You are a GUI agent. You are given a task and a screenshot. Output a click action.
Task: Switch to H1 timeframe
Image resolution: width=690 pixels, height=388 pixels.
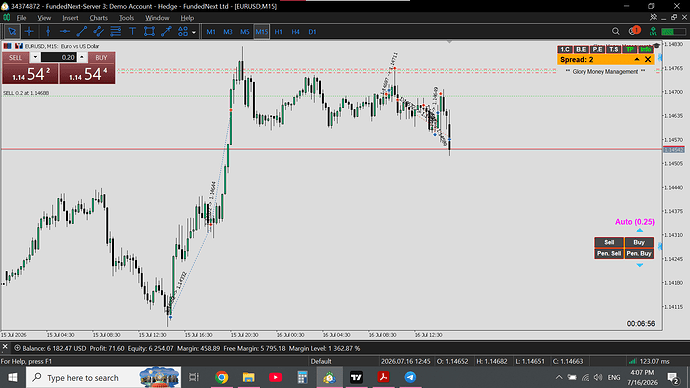click(279, 32)
